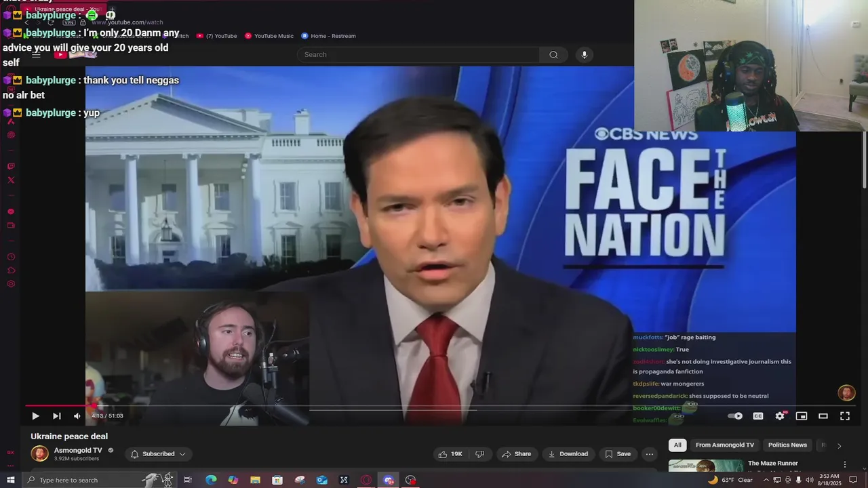This screenshot has height=488, width=868.
Task: Like the video (19K)
Action: [x=450, y=454]
